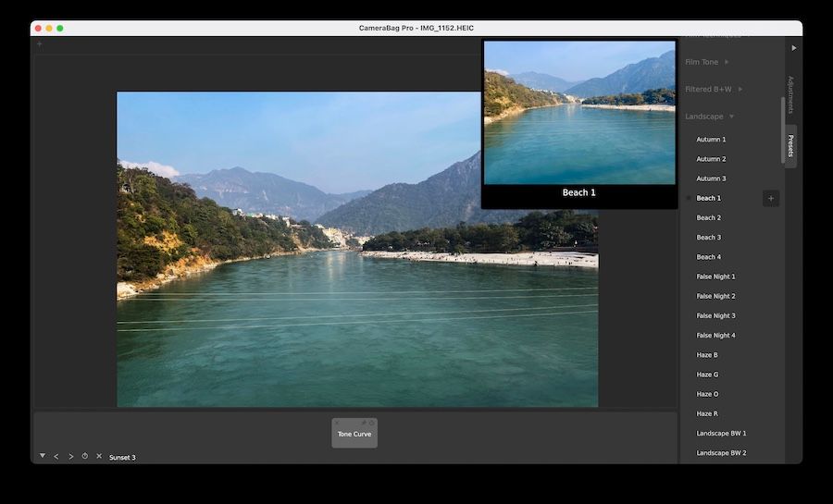Expand the Film Tone preset category
Viewport: 833px width, 504px height.
pyautogui.click(x=727, y=62)
